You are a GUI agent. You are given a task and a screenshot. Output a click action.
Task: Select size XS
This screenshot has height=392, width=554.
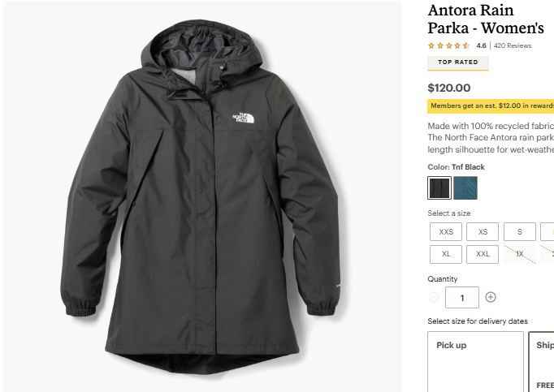pyautogui.click(x=483, y=232)
